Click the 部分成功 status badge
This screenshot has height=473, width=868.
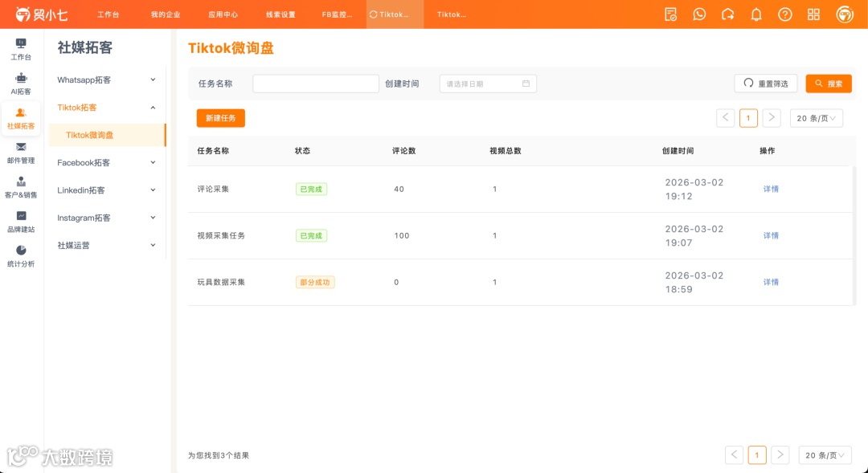click(x=315, y=282)
